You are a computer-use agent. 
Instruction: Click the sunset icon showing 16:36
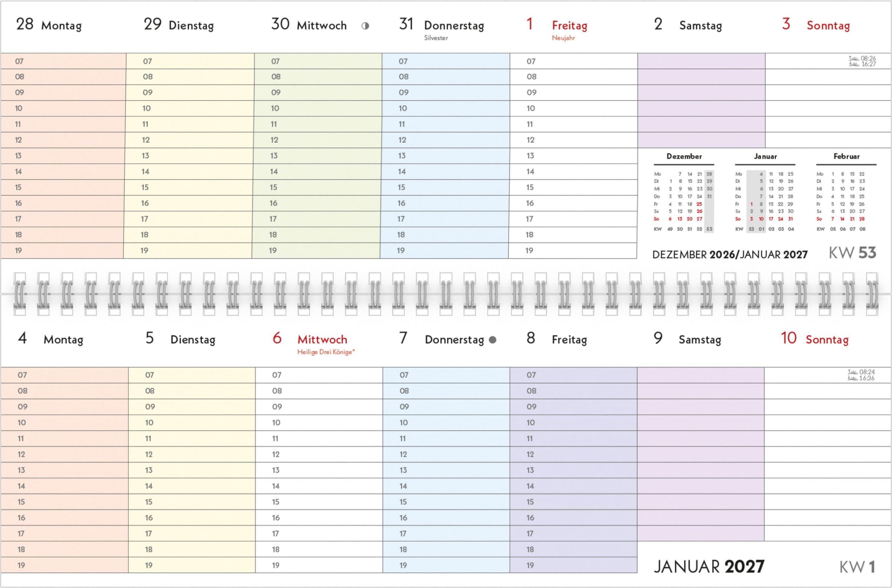852,378
